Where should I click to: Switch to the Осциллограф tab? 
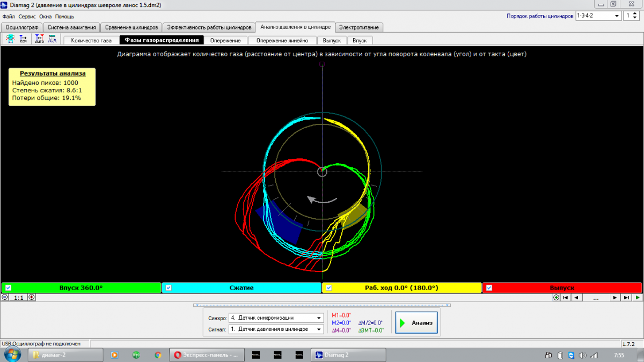coord(22,27)
